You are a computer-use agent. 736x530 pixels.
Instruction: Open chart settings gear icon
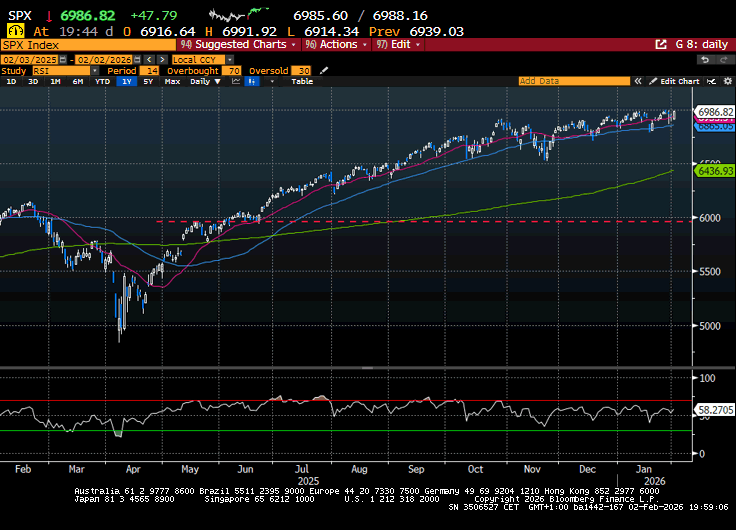725,81
